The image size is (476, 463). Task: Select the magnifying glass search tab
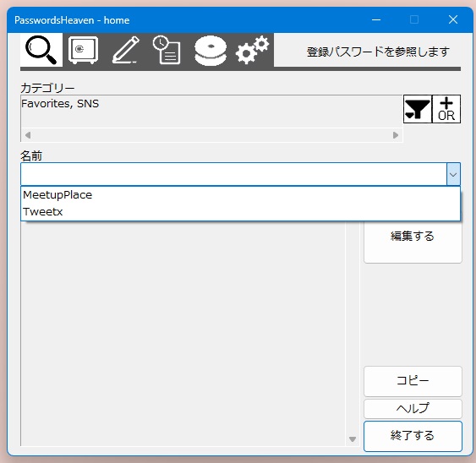click(41, 50)
